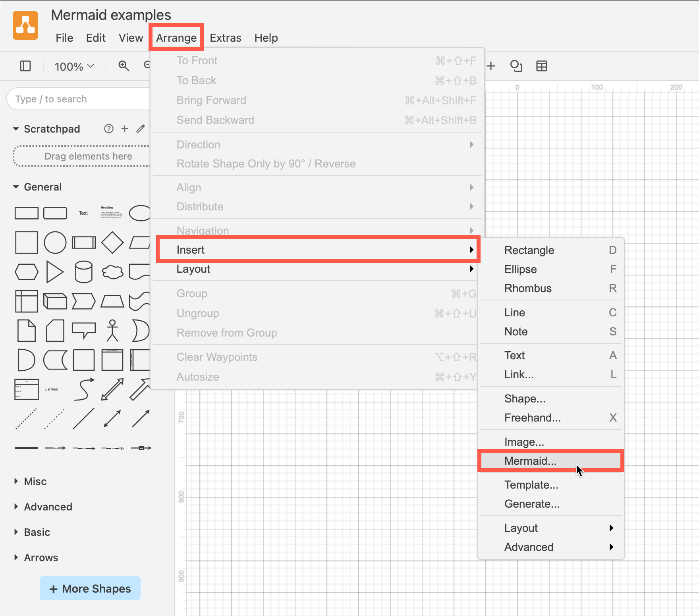Expand the Arrows shapes section

click(41, 557)
